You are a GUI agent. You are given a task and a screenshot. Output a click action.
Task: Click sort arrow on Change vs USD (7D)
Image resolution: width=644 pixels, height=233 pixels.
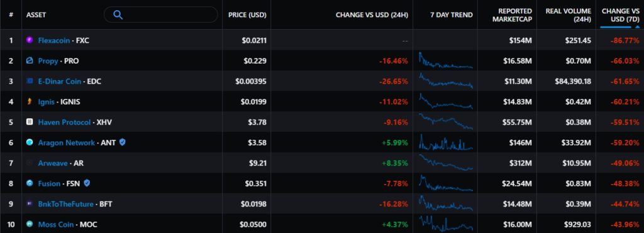pyautogui.click(x=638, y=27)
